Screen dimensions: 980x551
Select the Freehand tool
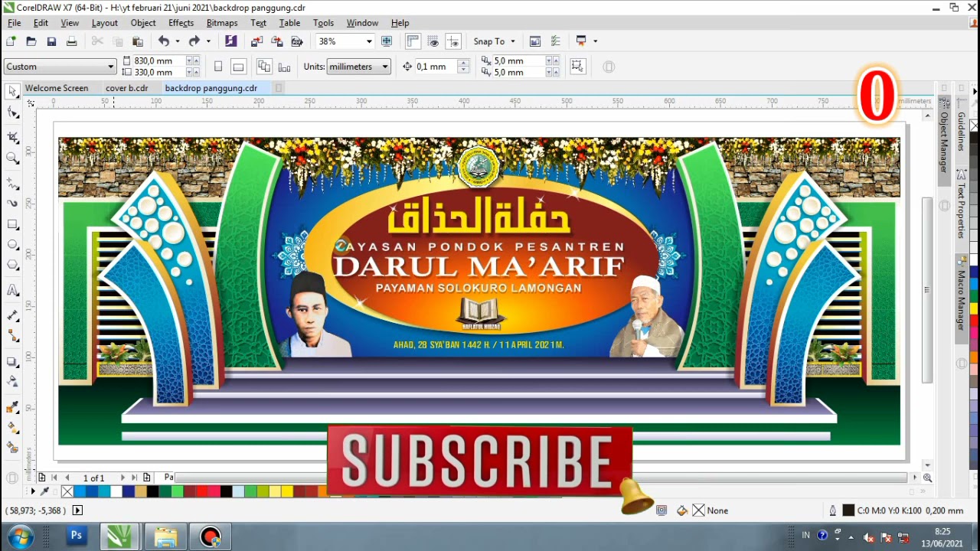(12, 184)
